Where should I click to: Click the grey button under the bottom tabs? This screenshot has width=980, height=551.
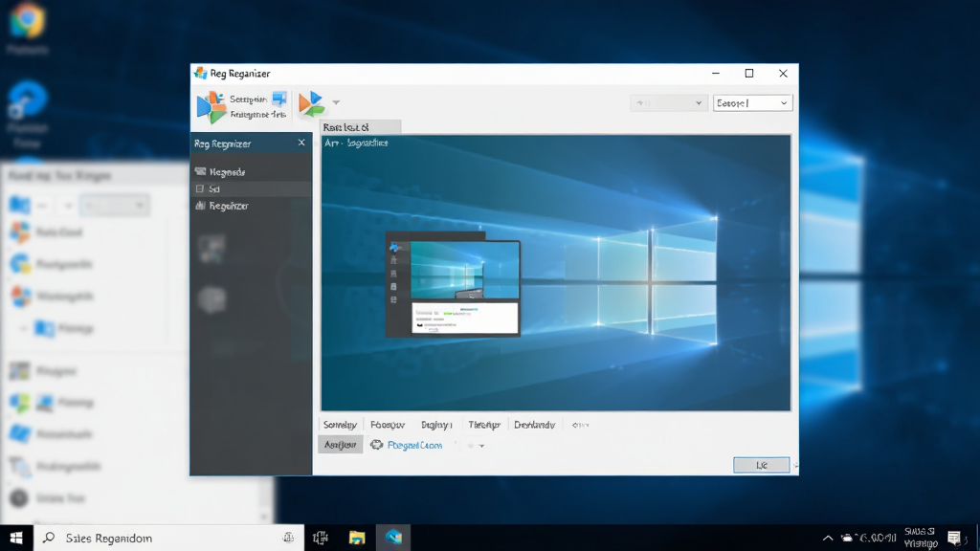tap(340, 445)
